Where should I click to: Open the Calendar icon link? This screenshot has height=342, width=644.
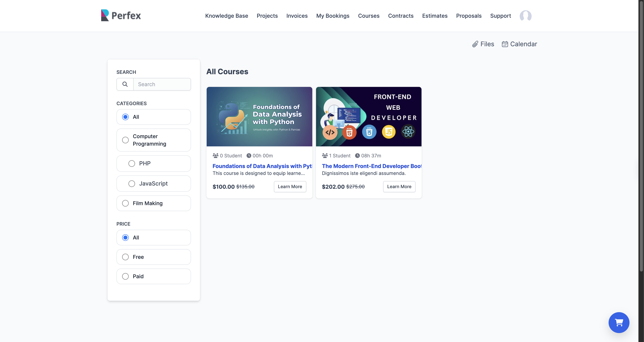pos(505,44)
